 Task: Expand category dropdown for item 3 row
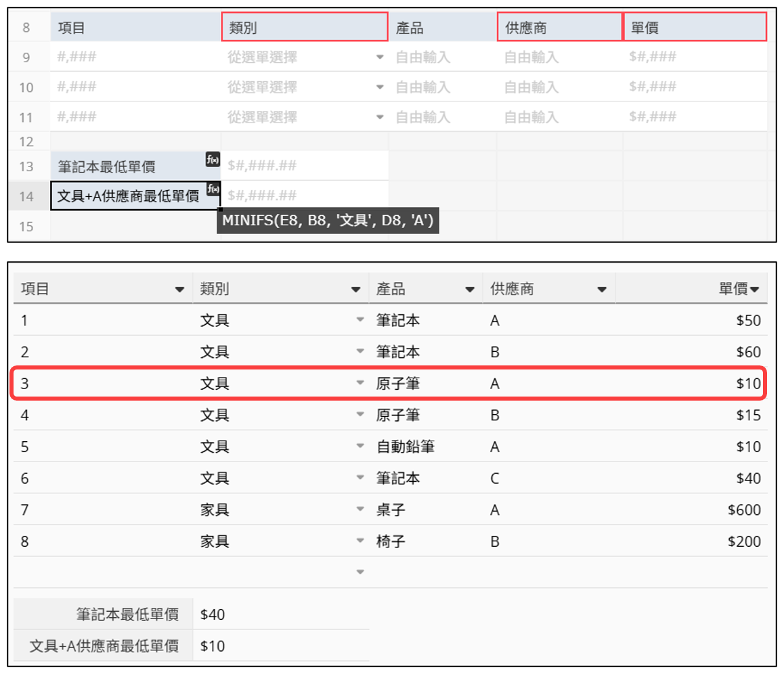pyautogui.click(x=360, y=384)
